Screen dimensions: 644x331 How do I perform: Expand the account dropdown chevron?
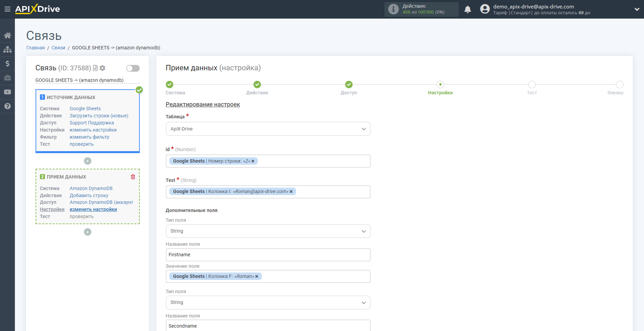coord(637,9)
